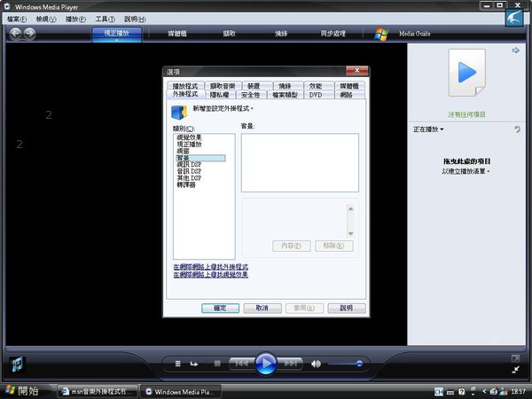This screenshot has width=532, height=399.
Task: Click the plug-in puzzle icon in Options dialog
Action: [179, 113]
